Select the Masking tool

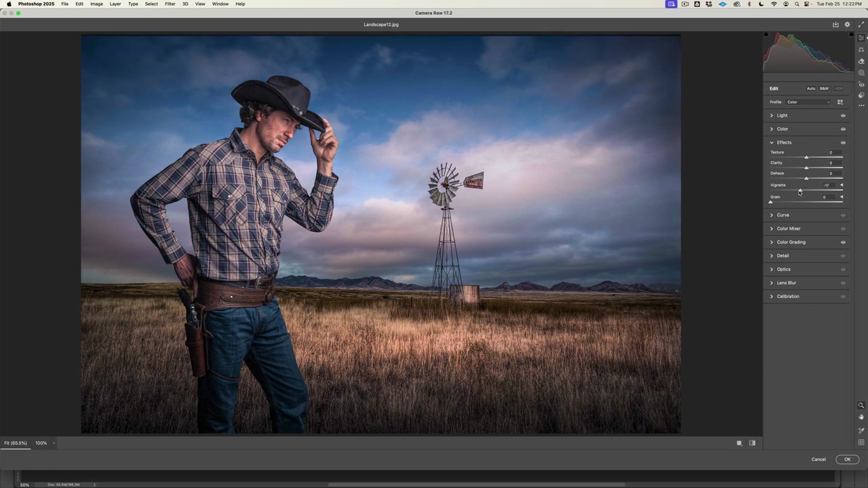861,70
